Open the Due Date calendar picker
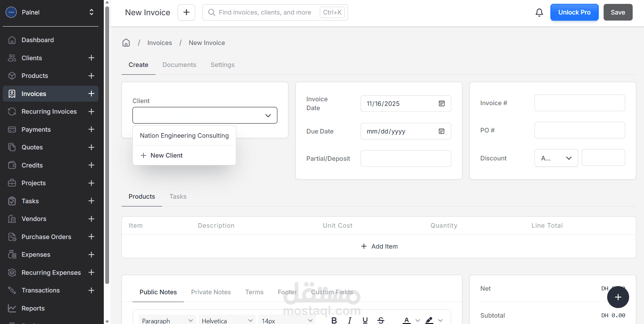The width and height of the screenshot is (644, 324). coord(441,131)
